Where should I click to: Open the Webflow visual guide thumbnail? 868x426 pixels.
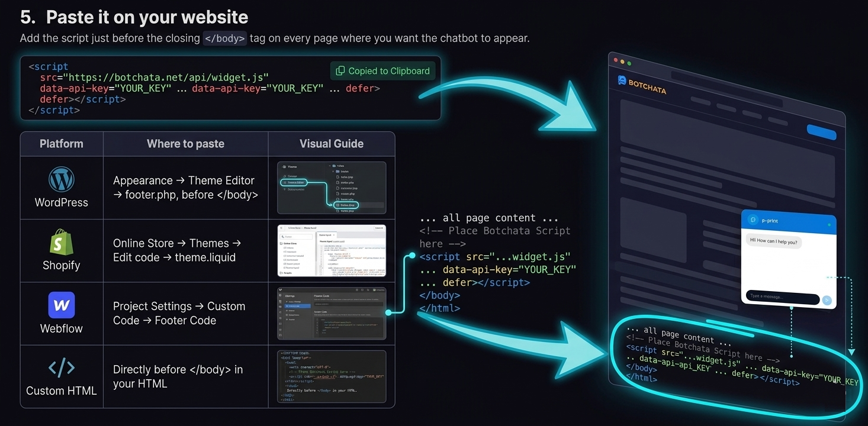(332, 314)
